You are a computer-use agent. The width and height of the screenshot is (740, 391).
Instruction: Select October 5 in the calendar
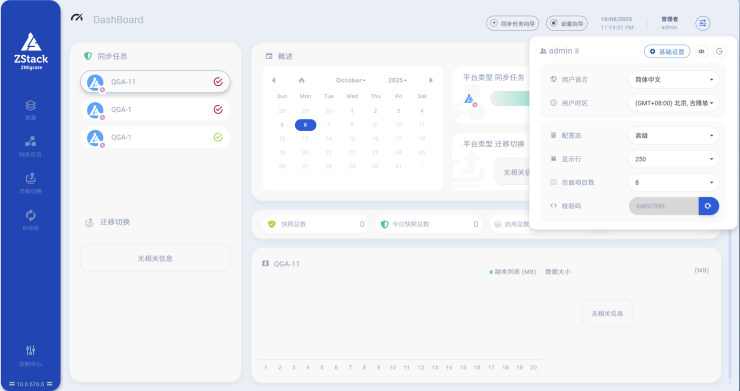click(x=282, y=125)
